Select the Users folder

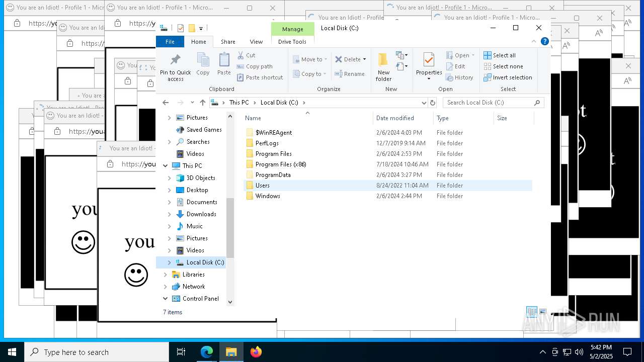coord(387,186)
